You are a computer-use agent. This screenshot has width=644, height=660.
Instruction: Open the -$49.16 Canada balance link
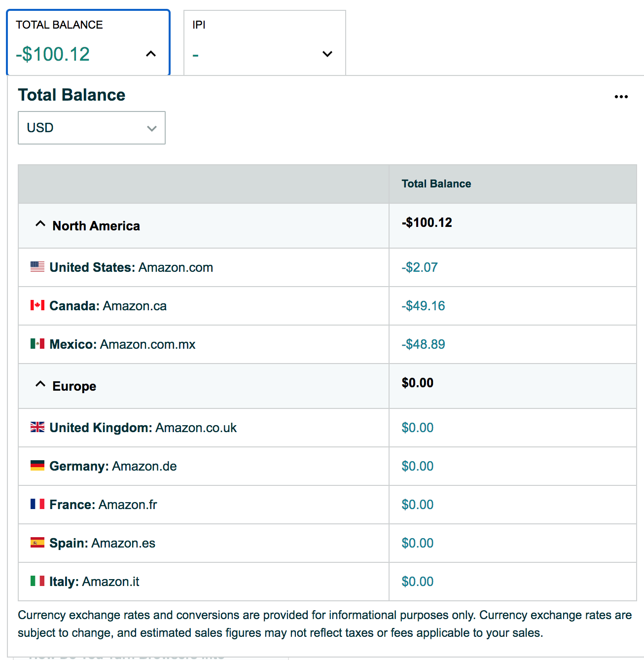pyautogui.click(x=423, y=306)
